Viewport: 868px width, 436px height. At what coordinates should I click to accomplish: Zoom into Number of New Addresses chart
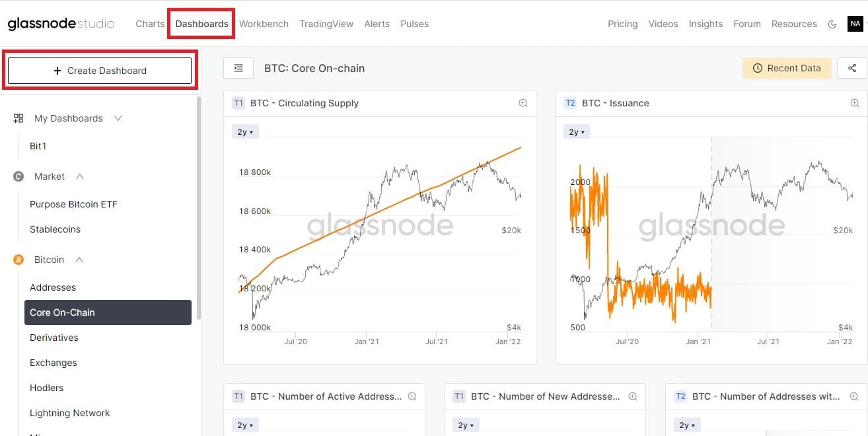(633, 396)
